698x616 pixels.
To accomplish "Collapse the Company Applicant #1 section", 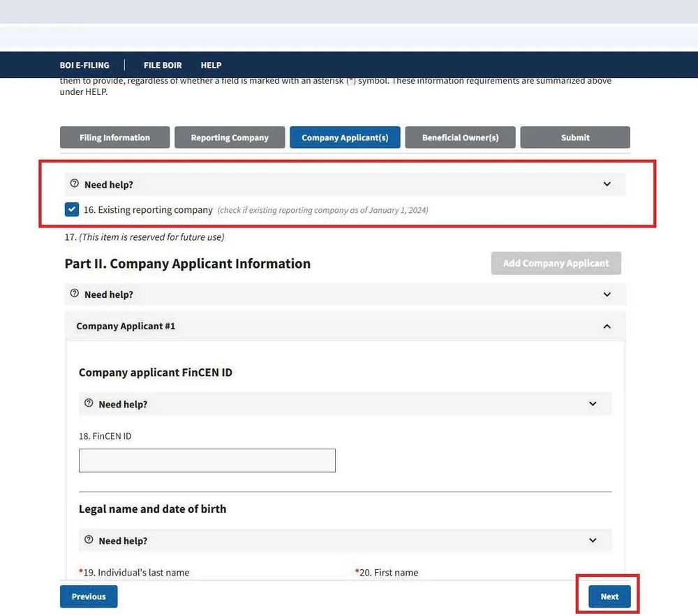I will pyautogui.click(x=607, y=326).
